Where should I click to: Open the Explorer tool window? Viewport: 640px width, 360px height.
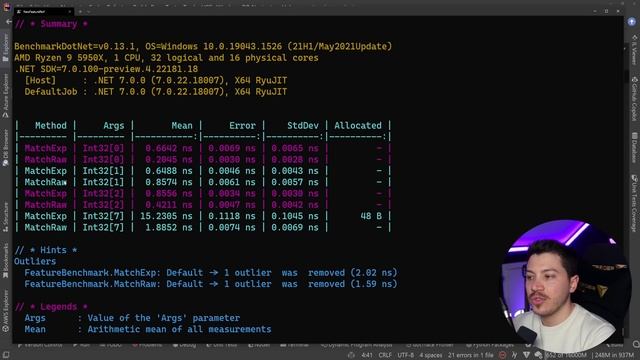(5, 47)
